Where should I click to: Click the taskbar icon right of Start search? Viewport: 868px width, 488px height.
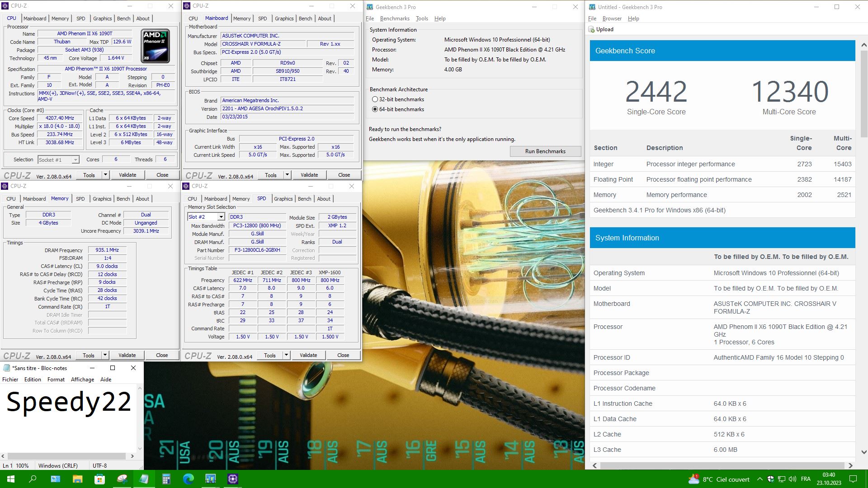coord(55,479)
